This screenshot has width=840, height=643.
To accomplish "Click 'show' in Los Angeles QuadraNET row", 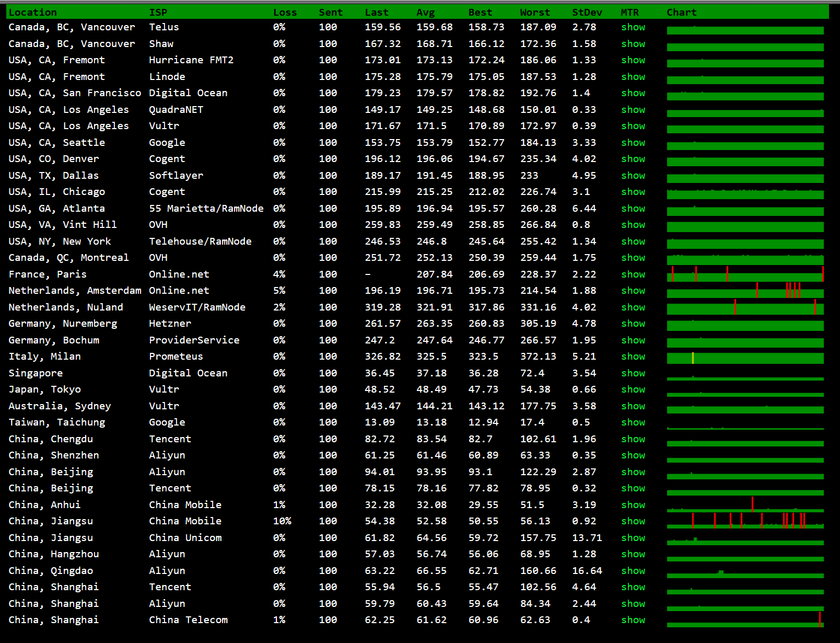I will point(633,110).
